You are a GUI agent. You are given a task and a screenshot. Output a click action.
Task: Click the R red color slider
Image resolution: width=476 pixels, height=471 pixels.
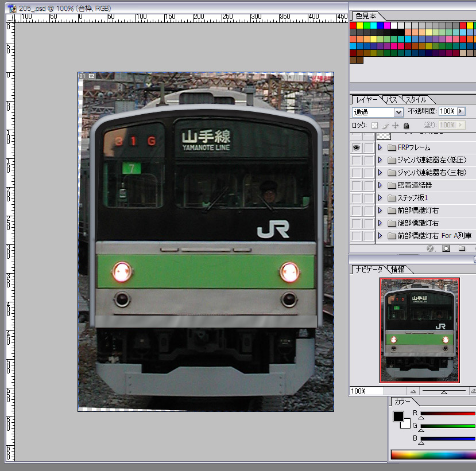click(x=448, y=414)
